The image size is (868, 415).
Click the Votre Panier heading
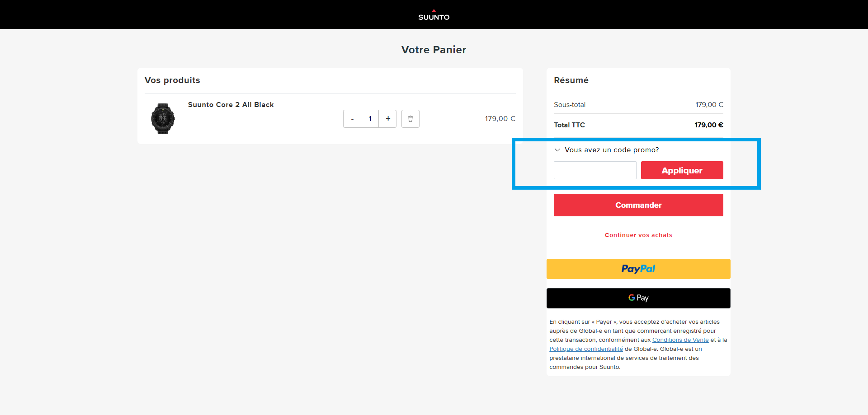(x=434, y=50)
